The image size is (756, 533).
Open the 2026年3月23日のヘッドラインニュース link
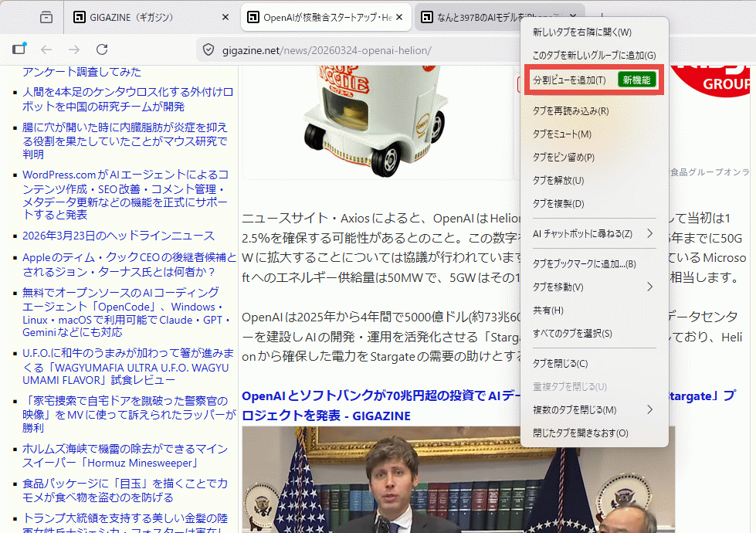pyautogui.click(x=118, y=236)
